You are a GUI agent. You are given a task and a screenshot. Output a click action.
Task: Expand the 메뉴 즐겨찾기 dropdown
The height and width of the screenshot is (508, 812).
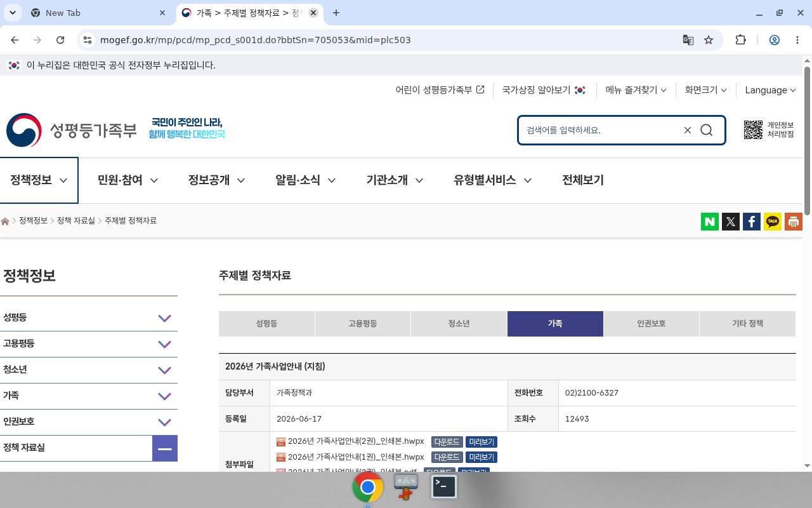coord(636,90)
